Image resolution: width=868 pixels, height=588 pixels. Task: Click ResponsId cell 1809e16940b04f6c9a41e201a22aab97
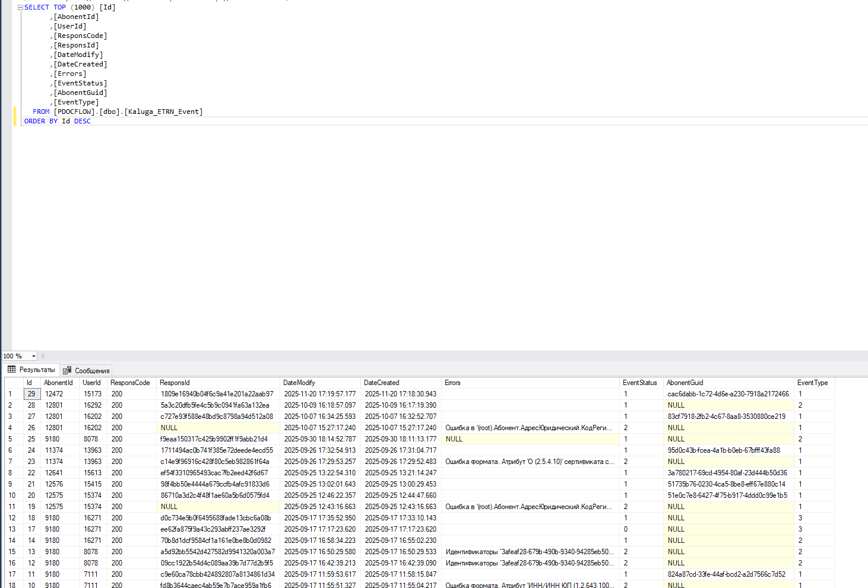tap(218, 394)
